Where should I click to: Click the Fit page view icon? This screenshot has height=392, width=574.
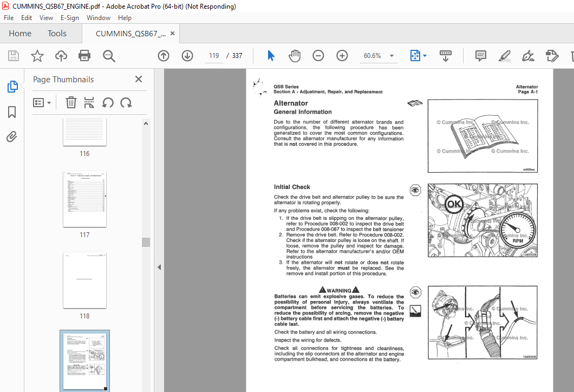pyautogui.click(x=415, y=56)
